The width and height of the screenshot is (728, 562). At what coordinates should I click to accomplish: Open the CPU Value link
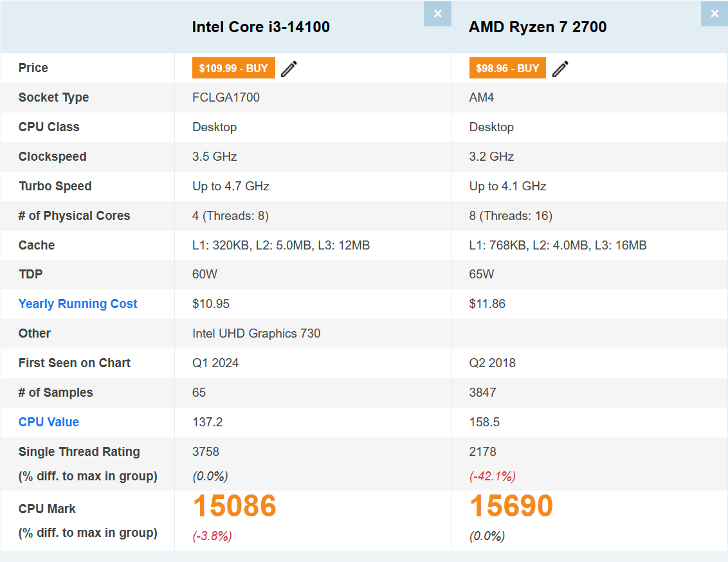(x=49, y=422)
